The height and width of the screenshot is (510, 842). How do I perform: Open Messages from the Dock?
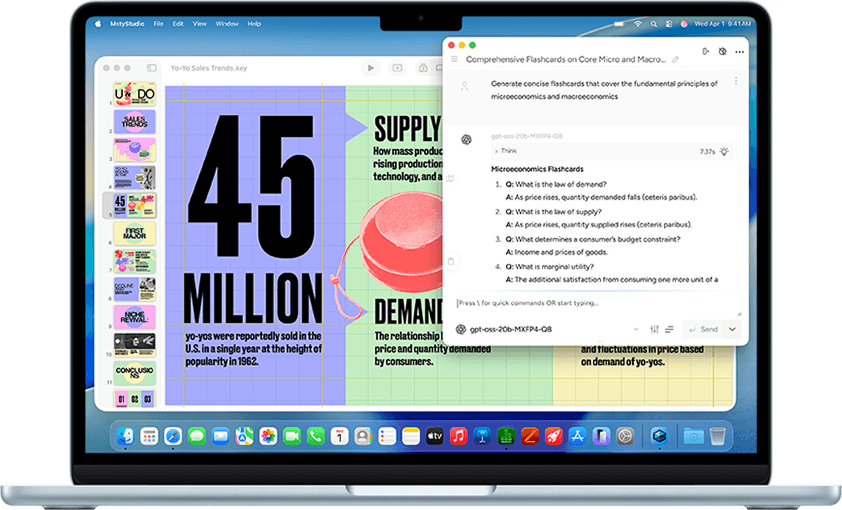197,436
